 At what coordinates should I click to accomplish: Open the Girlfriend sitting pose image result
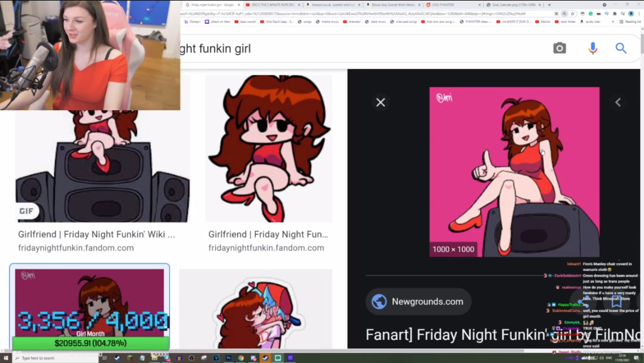pyautogui.click(x=269, y=149)
